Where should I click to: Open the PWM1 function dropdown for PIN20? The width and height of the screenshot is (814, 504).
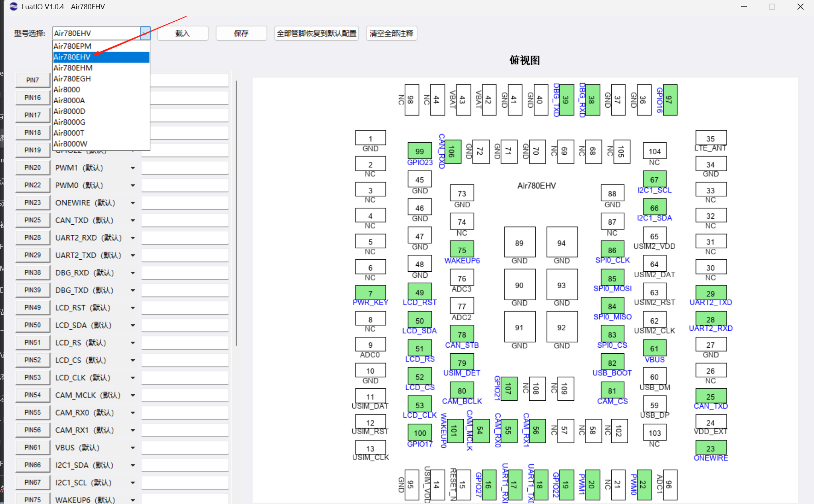pyautogui.click(x=133, y=168)
